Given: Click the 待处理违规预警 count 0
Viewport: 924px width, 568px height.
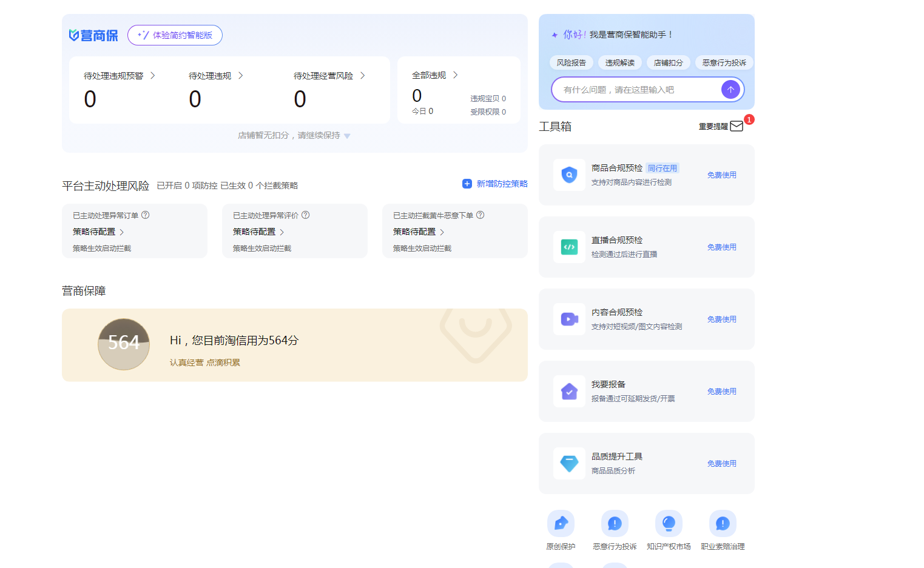Looking at the screenshot, I should click(x=90, y=99).
